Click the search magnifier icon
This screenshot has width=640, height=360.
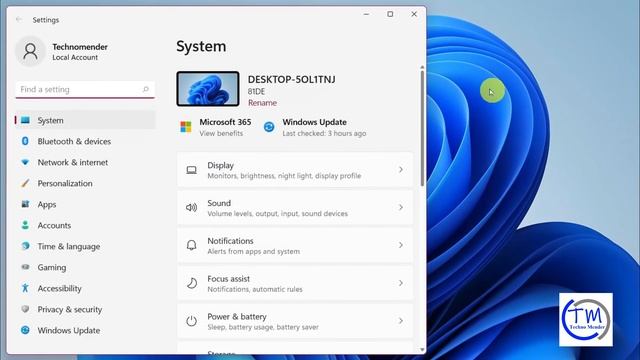[146, 89]
